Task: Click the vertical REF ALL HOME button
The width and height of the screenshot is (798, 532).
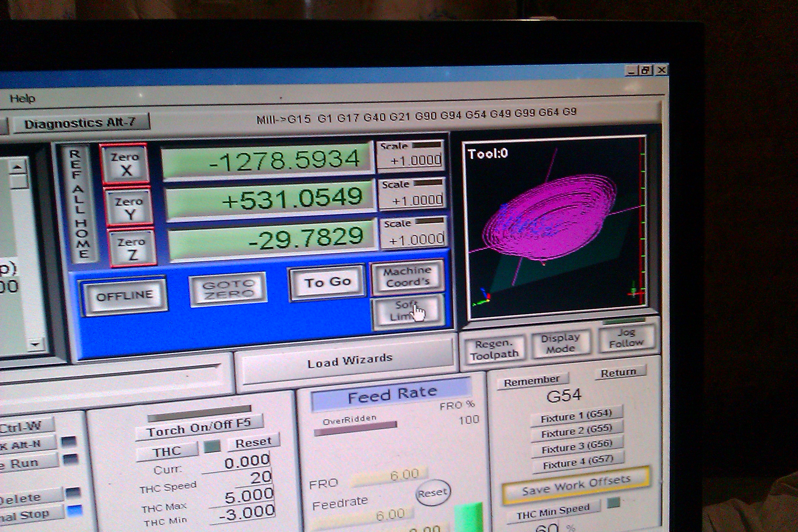Action: click(x=79, y=204)
